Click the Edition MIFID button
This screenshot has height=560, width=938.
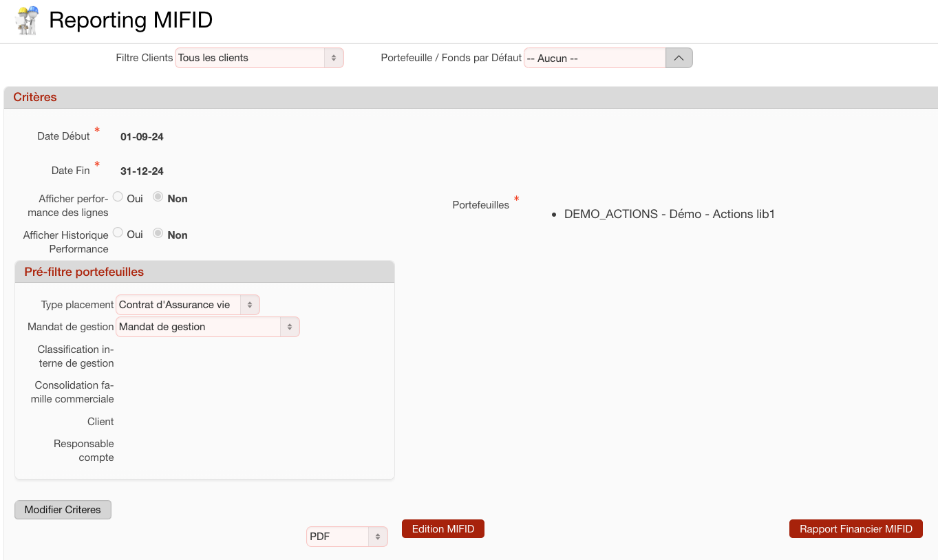coord(443,529)
